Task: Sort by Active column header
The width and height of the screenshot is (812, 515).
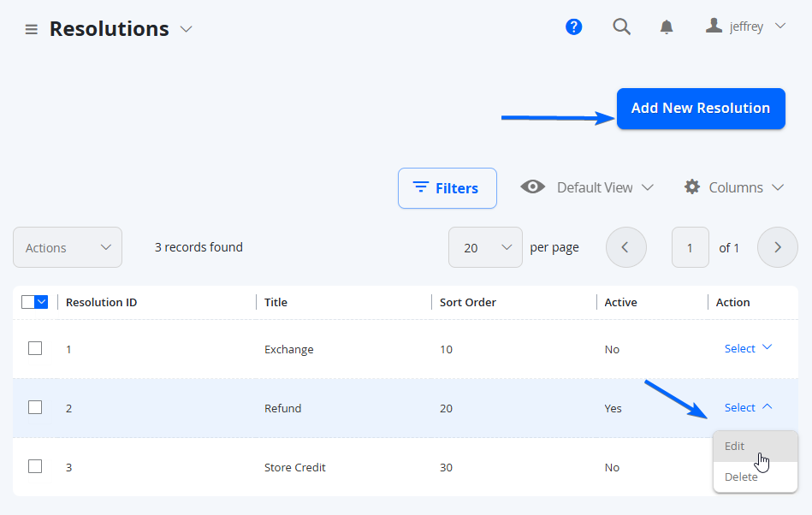Action: 621,302
